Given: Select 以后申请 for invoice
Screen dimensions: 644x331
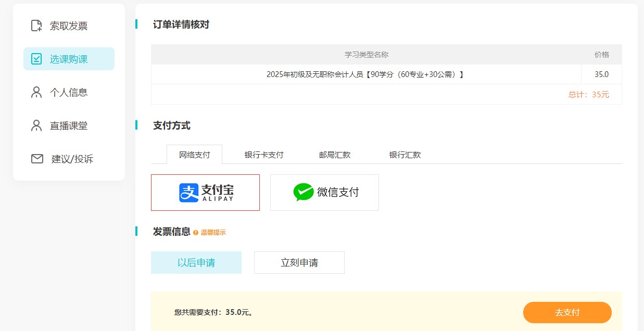Looking at the screenshot, I should (196, 262).
